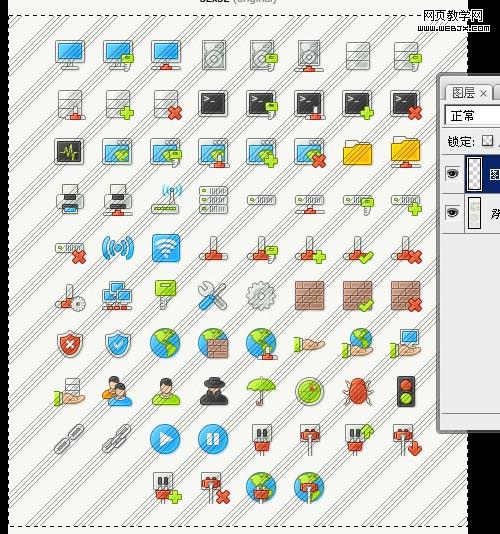Viewport: 500px width, 534px height.
Task: Select the background layer's thumbnail
Action: [x=474, y=213]
